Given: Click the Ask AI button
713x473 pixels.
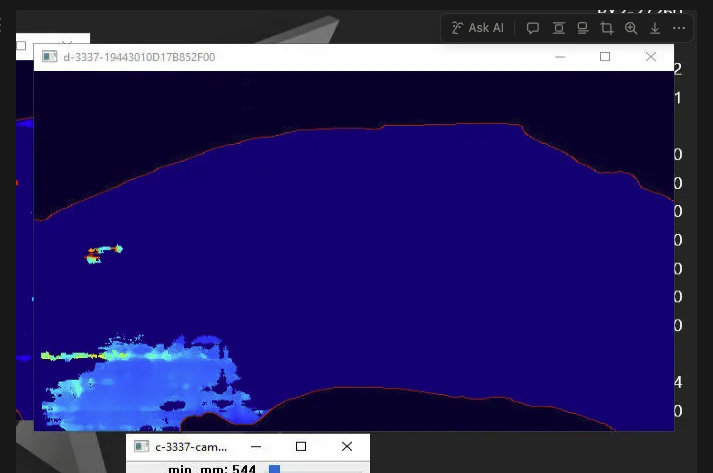Looking at the screenshot, I should point(478,28).
